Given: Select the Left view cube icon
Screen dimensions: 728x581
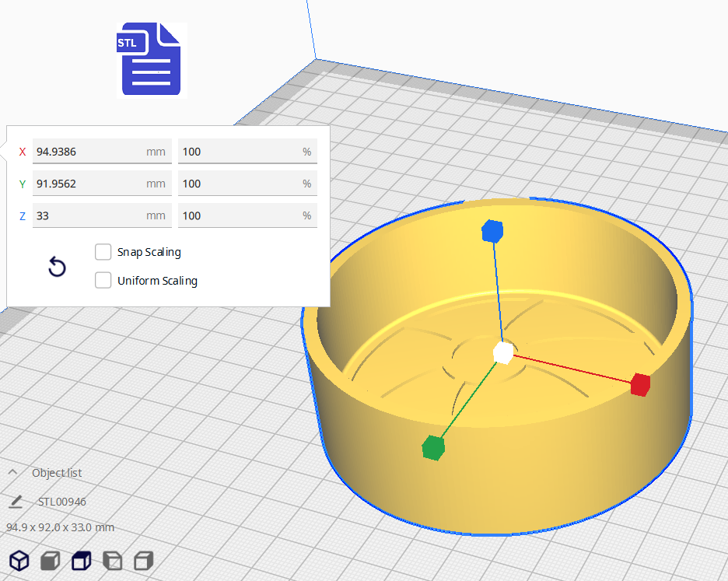Looking at the screenshot, I should (x=113, y=560).
